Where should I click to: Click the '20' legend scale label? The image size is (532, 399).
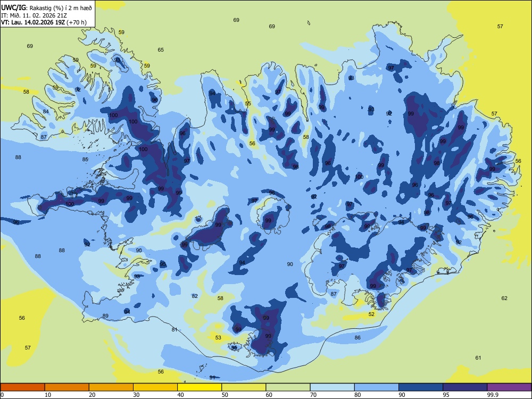[92, 395]
